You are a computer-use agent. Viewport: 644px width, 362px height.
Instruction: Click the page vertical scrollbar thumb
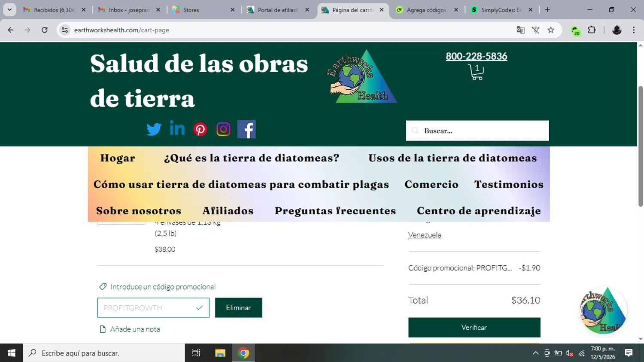click(641, 146)
